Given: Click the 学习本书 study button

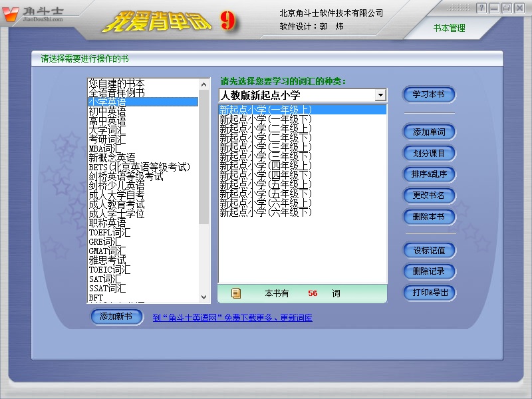Looking at the screenshot, I should (428, 93).
